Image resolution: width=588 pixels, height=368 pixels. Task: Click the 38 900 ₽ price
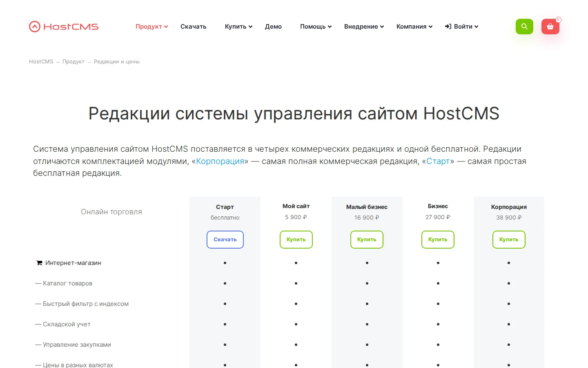tap(509, 218)
